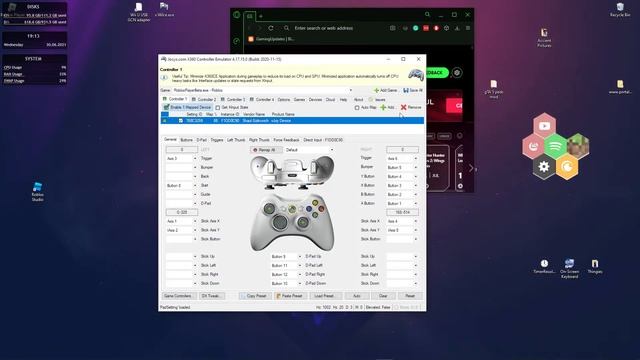Click the green Add plus icon
Viewport: 640px width, 360px height.
pyautogui.click(x=383, y=107)
